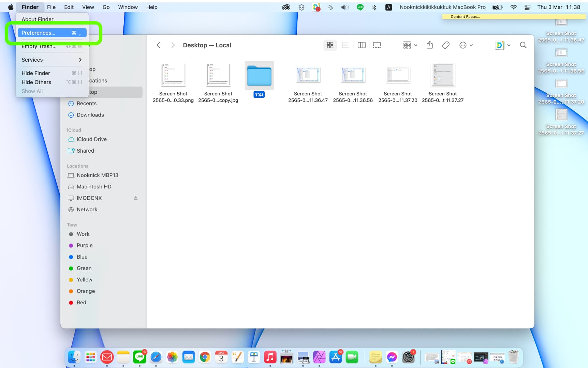Screen dimensions: 588x368
Task: Select Preferences from Finder menu
Action: 52,33
